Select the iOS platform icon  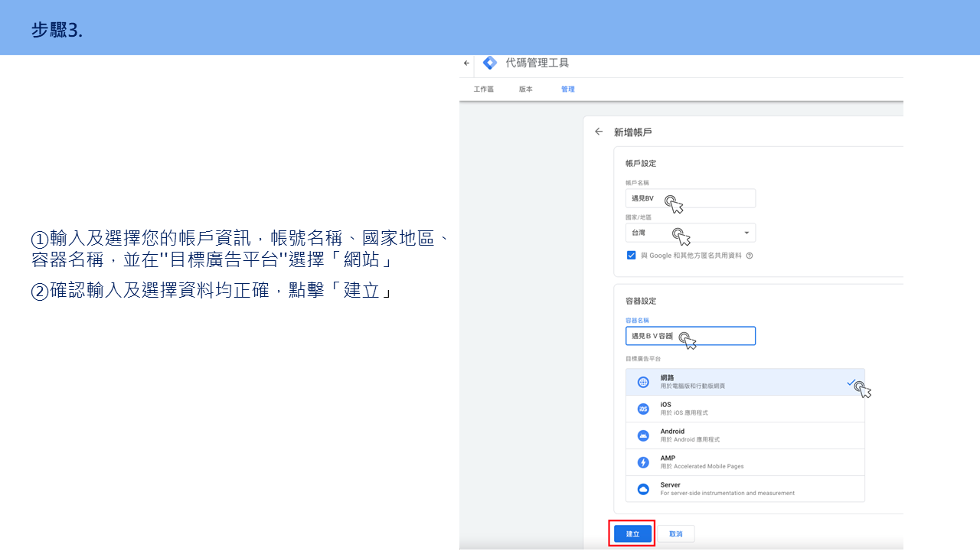coord(643,409)
